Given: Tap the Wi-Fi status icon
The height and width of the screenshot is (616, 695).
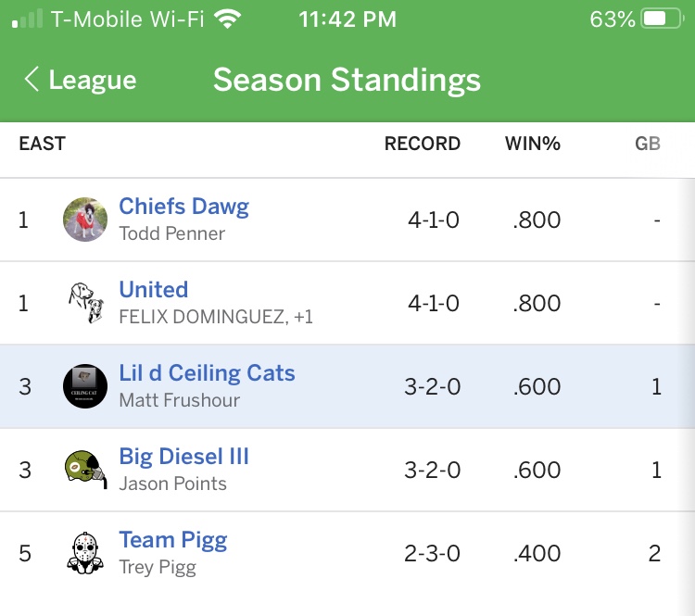Looking at the screenshot, I should click(226, 19).
